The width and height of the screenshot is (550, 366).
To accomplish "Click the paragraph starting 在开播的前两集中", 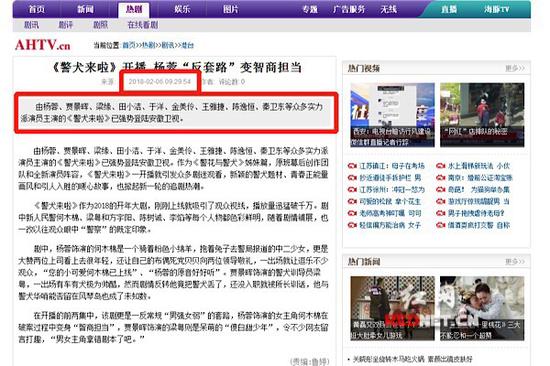I will 173,327.
